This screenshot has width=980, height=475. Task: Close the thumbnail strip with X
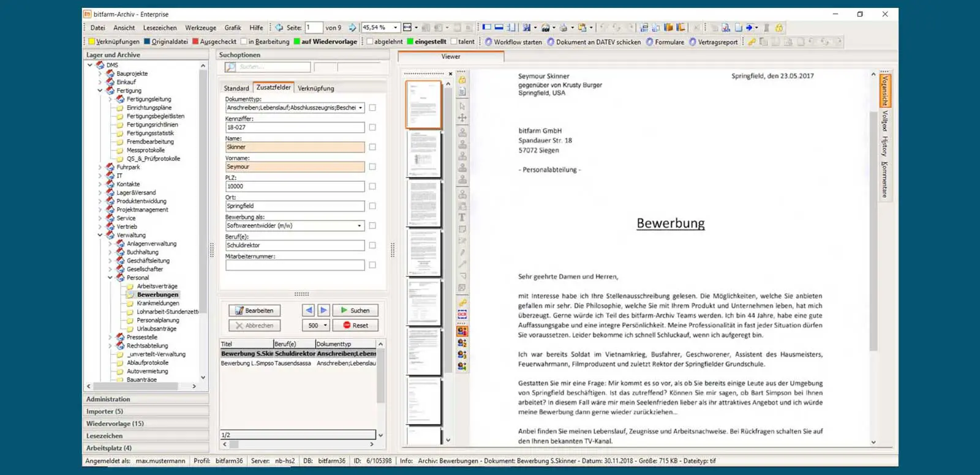click(x=450, y=74)
